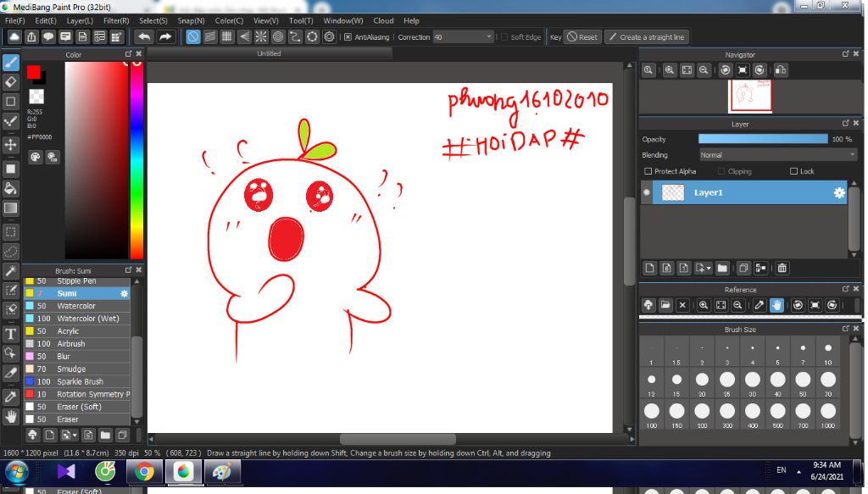Select the Eraser tool in left toolbar
Image resolution: width=868 pixels, height=494 pixels.
(x=10, y=82)
